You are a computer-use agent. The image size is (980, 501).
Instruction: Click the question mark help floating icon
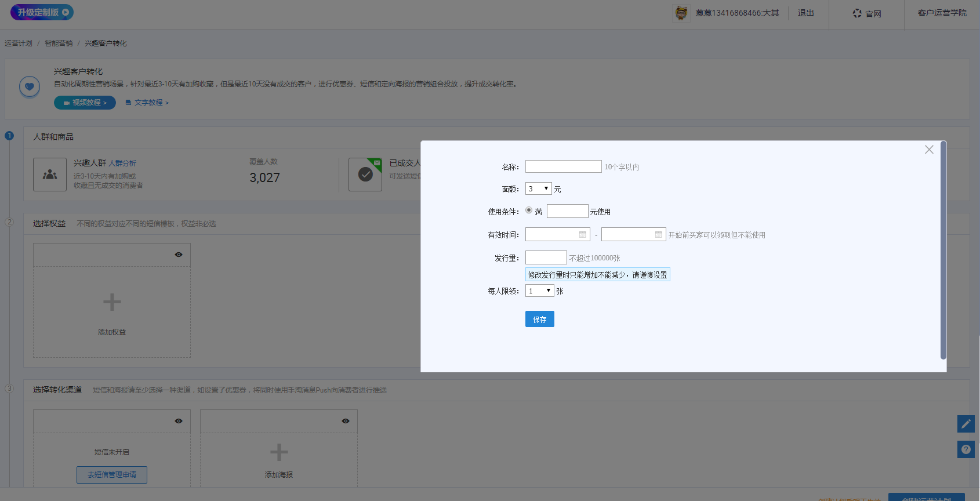(966, 449)
